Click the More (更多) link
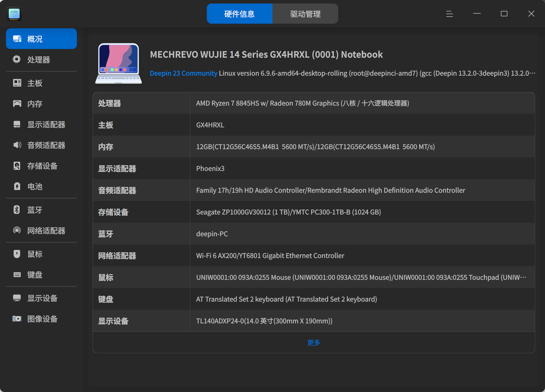 click(x=314, y=342)
